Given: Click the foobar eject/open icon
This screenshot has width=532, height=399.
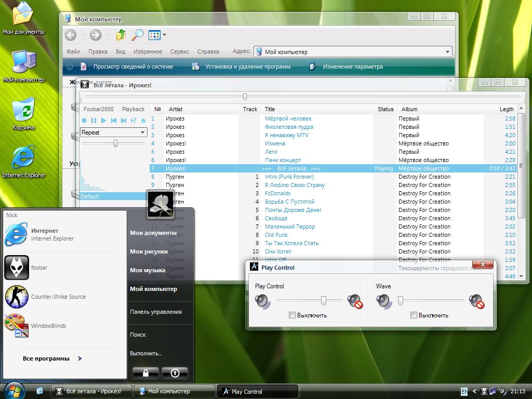Looking at the screenshot, I should point(143,121).
